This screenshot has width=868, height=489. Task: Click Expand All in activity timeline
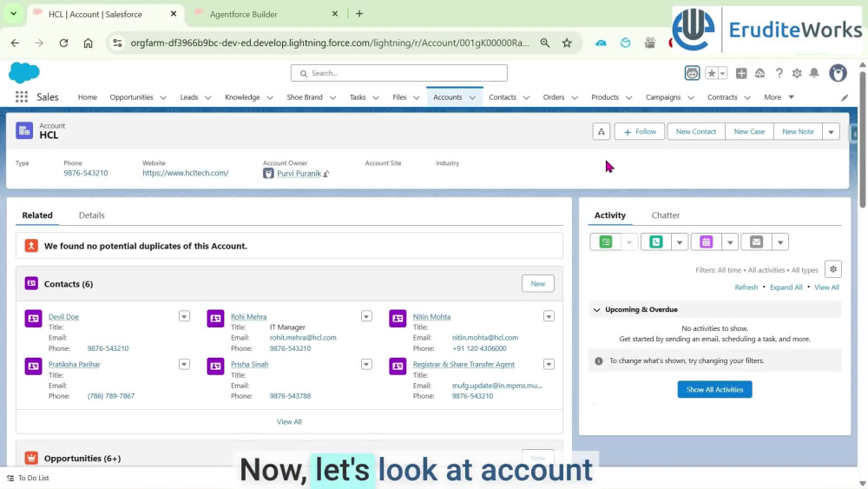tap(786, 287)
